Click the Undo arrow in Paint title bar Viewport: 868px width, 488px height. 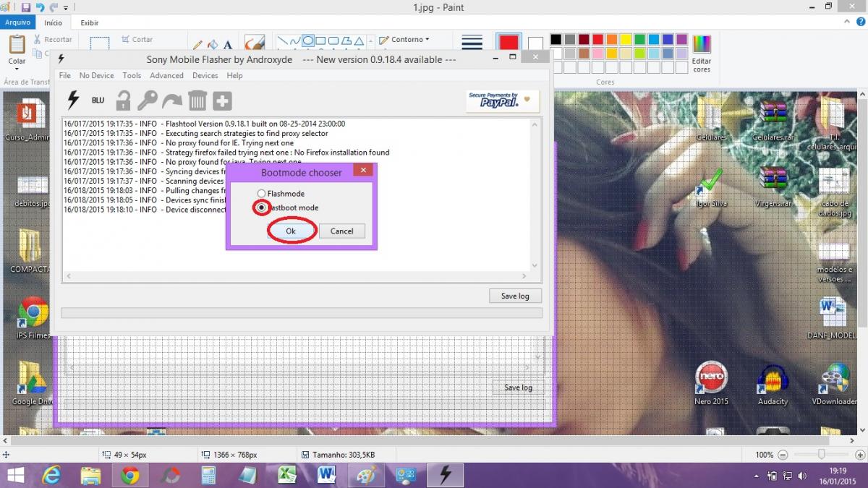[41, 7]
